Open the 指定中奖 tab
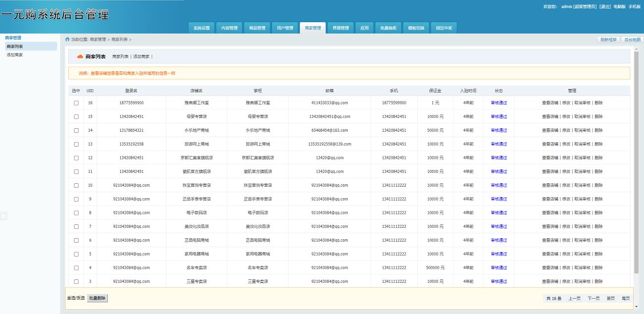 (x=443, y=28)
